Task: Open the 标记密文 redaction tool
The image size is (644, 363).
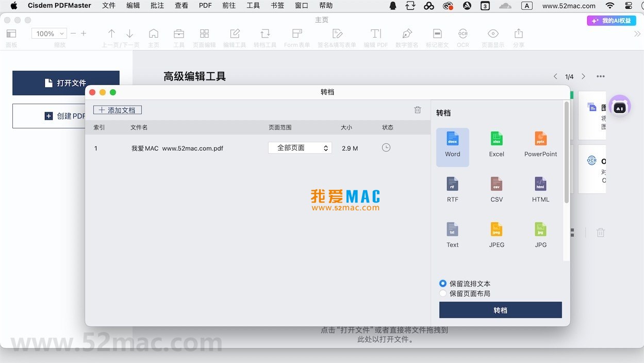Action: pyautogui.click(x=437, y=34)
